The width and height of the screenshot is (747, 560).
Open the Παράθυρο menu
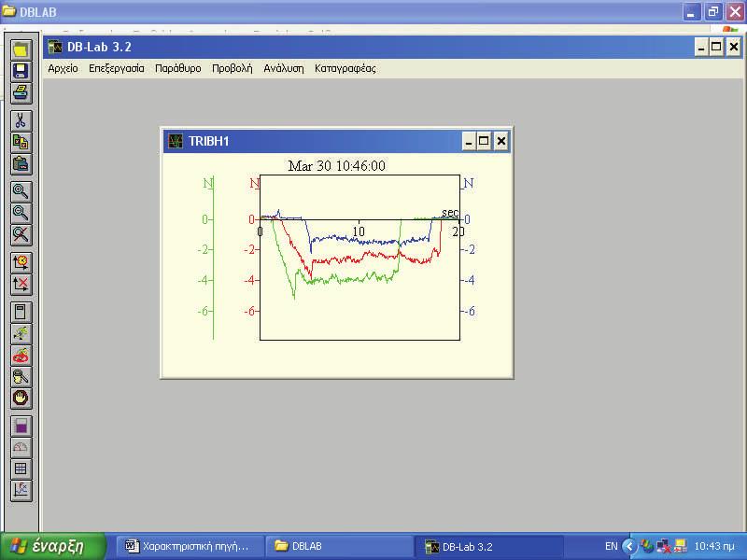(x=177, y=68)
